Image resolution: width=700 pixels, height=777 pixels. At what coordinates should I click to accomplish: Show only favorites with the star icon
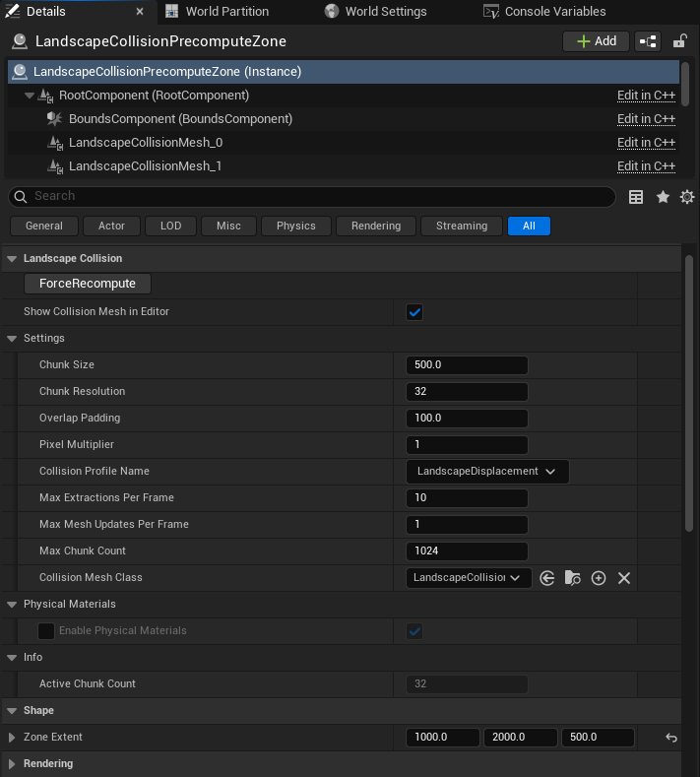click(x=663, y=197)
